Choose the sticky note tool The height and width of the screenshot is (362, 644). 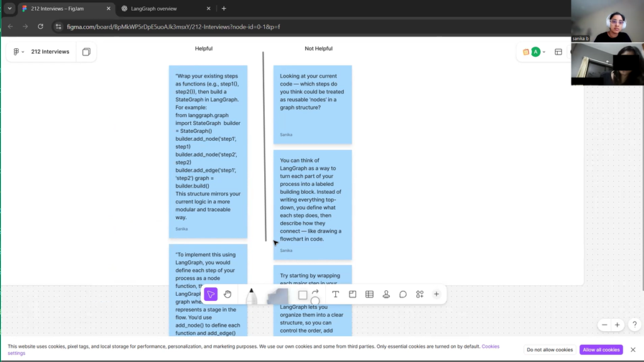(x=277, y=295)
